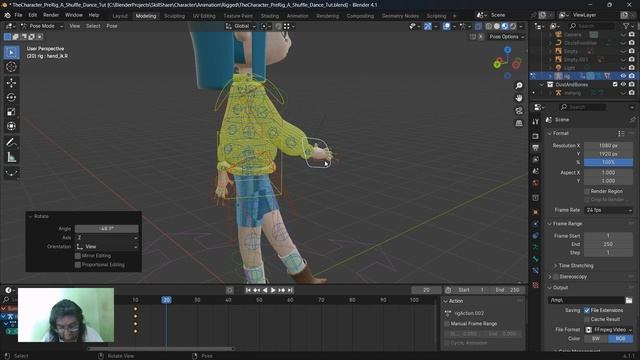This screenshot has height=360, width=640.
Task: Click the Resolution X value field
Action: pos(609,146)
